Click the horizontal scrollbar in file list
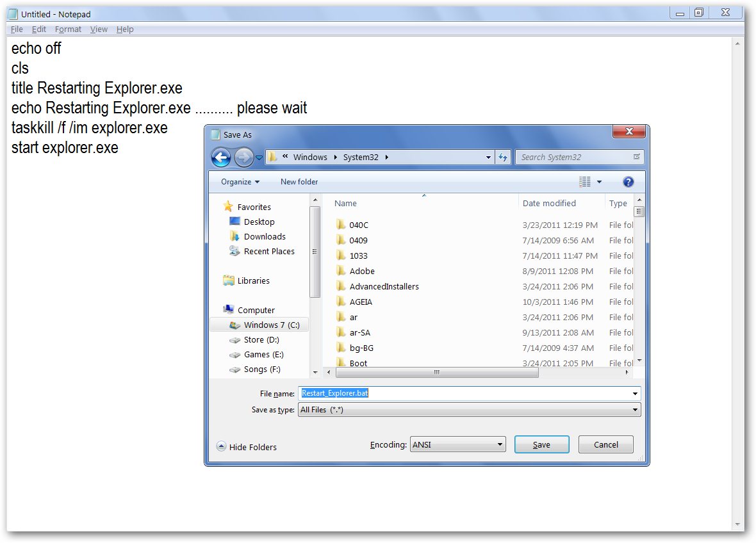The width and height of the screenshot is (756, 543). tap(437, 372)
